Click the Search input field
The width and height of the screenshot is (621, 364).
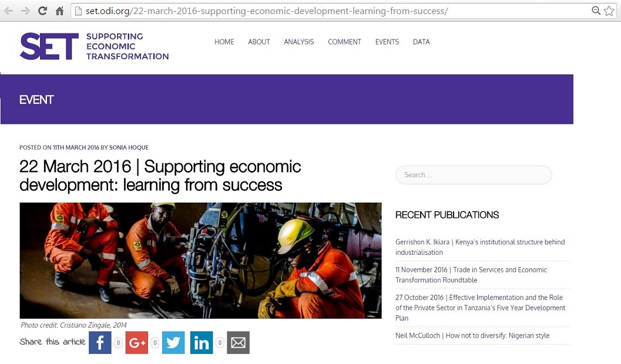click(x=474, y=175)
